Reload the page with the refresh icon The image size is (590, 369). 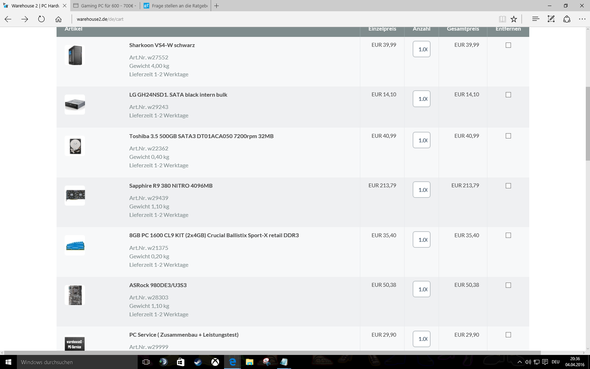tap(41, 19)
